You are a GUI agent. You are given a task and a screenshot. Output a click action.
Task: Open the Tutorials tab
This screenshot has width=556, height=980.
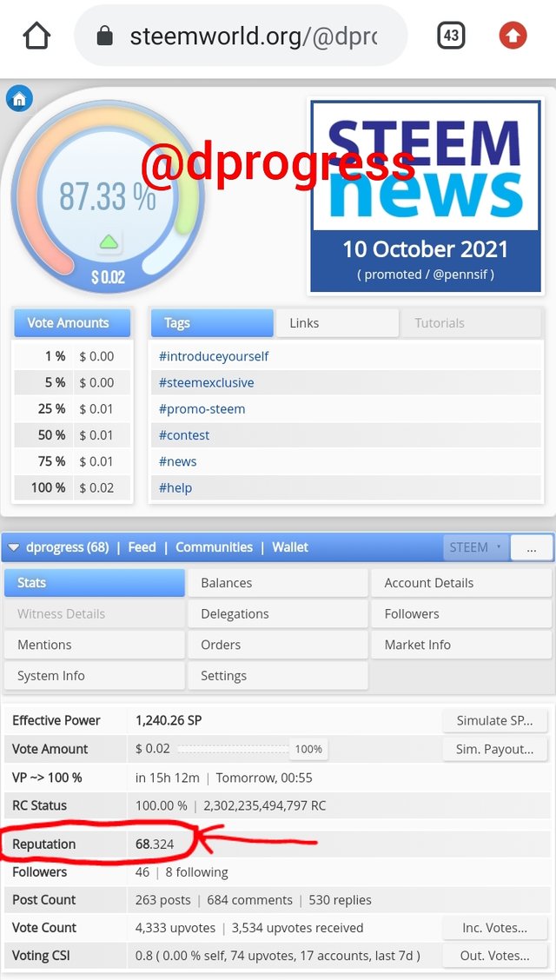coord(470,323)
